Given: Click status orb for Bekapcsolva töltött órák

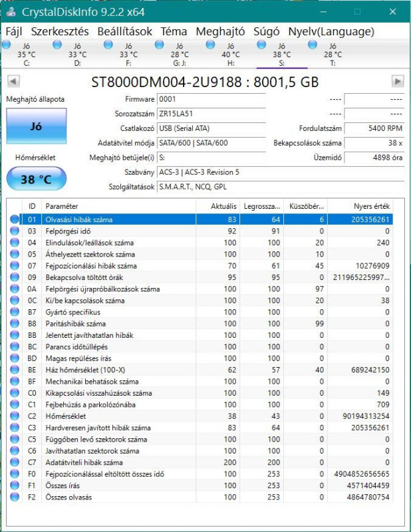Looking at the screenshot, I should coord(14,277).
